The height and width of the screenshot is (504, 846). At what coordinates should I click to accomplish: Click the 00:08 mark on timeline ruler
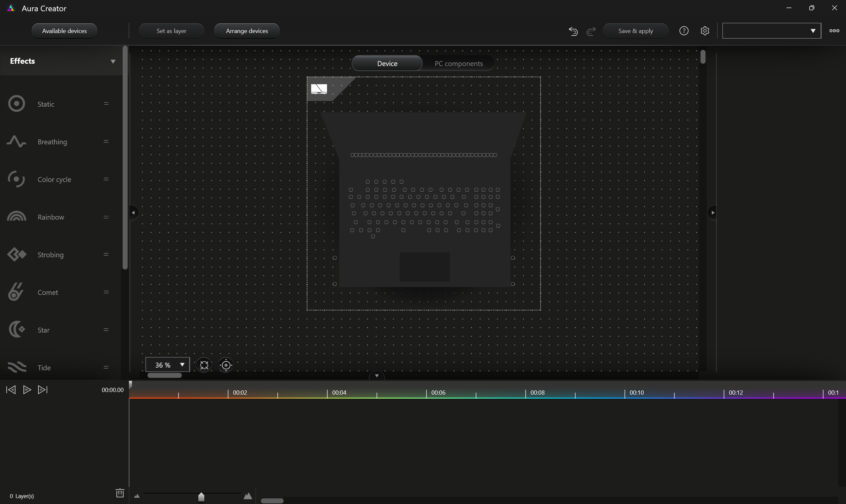537,392
